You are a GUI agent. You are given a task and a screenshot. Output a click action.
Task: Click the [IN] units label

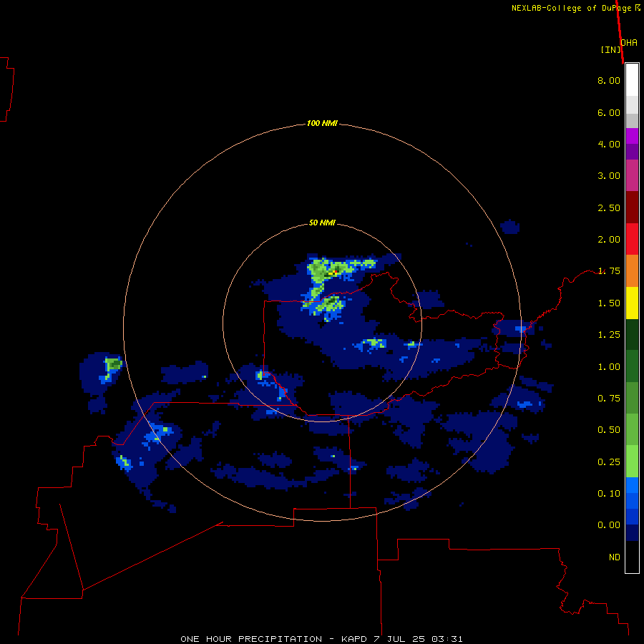611,49
